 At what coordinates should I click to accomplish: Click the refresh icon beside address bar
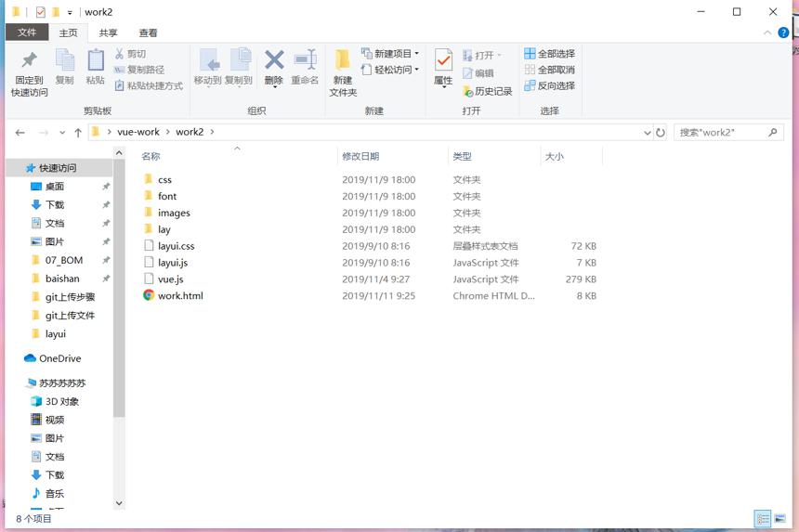click(x=661, y=133)
